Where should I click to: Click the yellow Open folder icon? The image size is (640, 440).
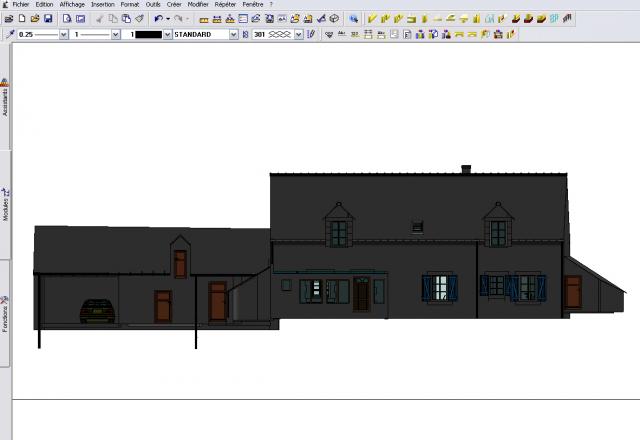pyautogui.click(x=35, y=18)
